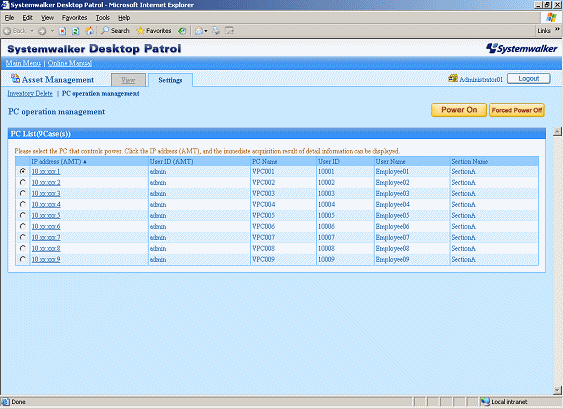Open the Online Manual link
This screenshot has height=409, width=563.
(x=70, y=63)
